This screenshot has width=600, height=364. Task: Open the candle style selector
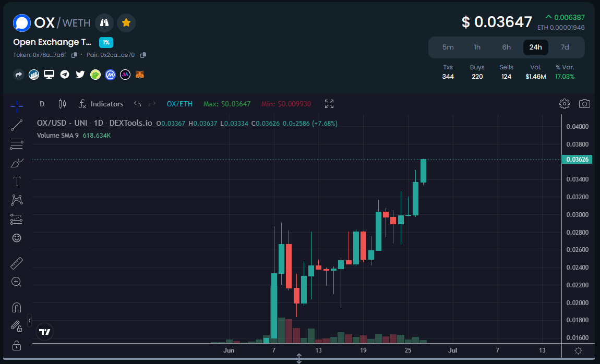pyautogui.click(x=62, y=104)
